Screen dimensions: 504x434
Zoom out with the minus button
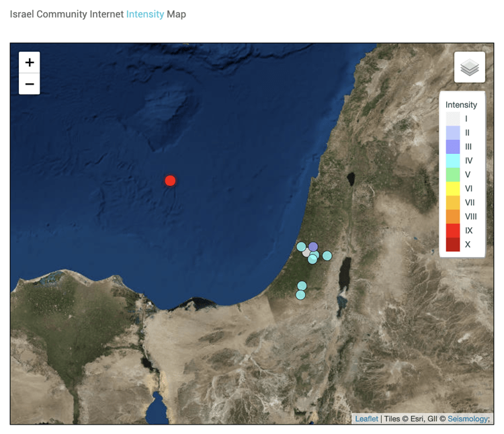pos(30,84)
